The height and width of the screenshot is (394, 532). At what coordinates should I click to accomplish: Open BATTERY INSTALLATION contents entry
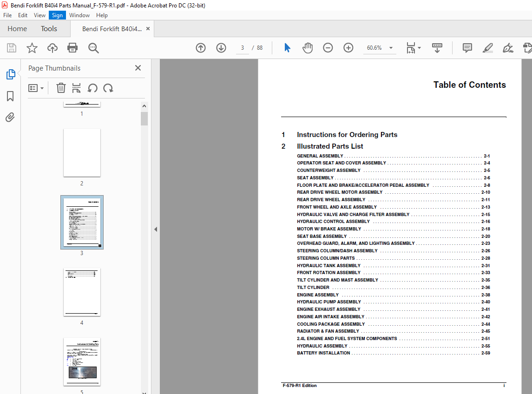(x=393, y=353)
